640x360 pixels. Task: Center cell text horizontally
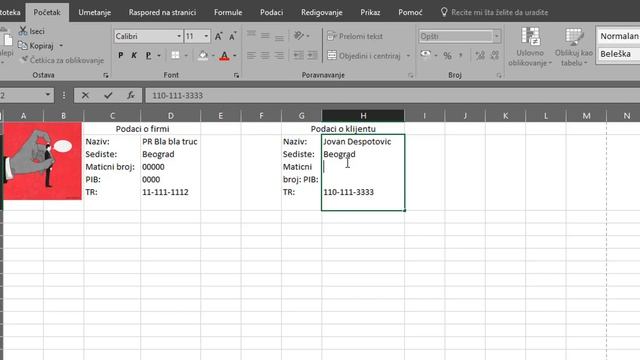[x=265, y=55]
